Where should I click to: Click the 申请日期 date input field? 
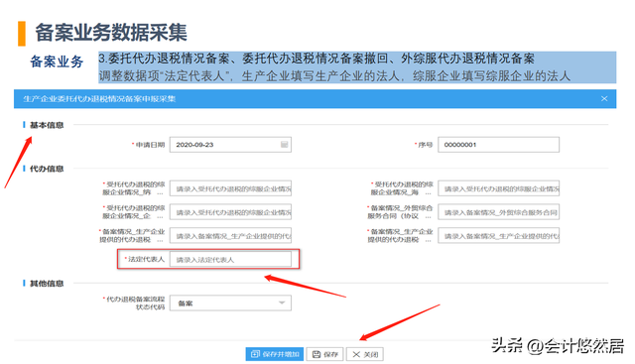[230, 145]
